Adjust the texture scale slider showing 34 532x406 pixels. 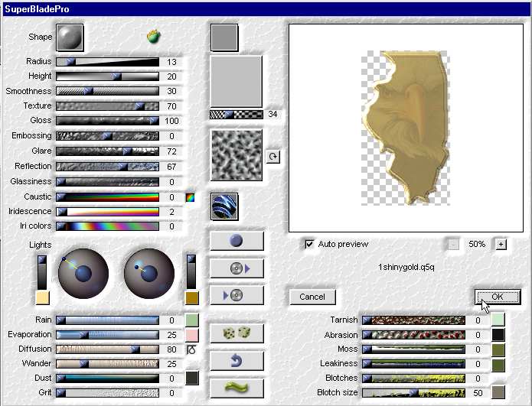click(x=236, y=115)
